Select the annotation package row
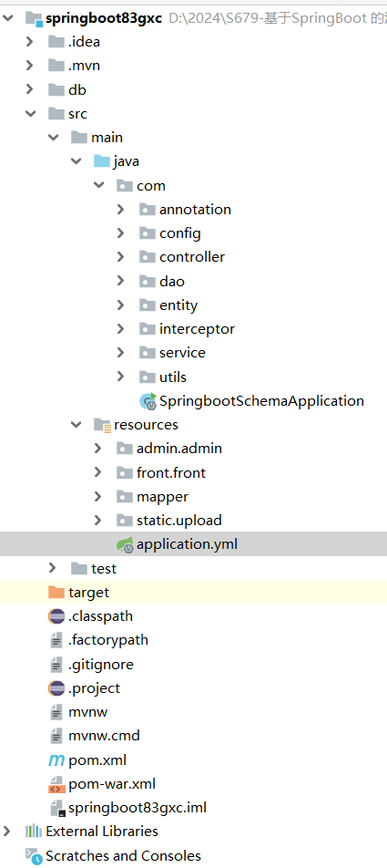387x868 pixels. 193,210
